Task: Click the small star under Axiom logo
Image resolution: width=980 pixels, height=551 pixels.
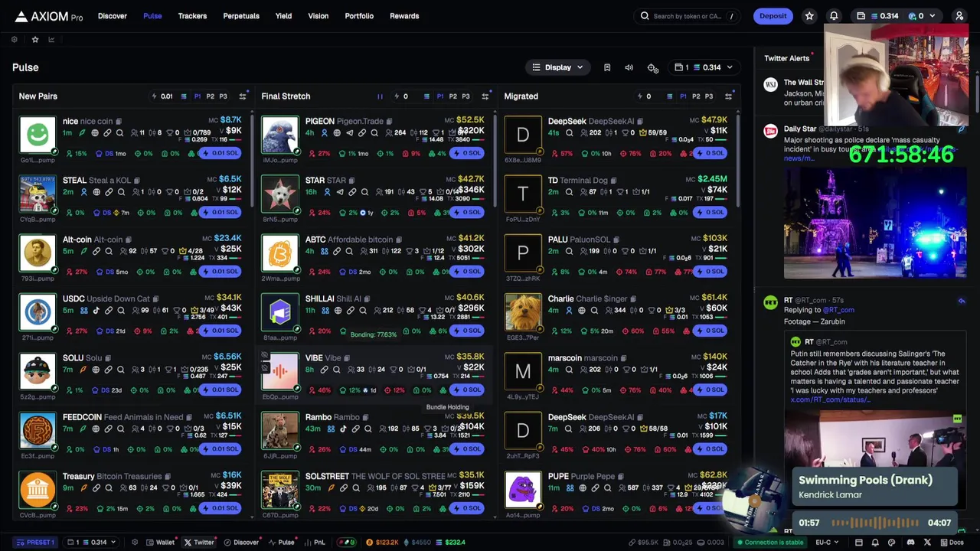Action: pos(34,40)
